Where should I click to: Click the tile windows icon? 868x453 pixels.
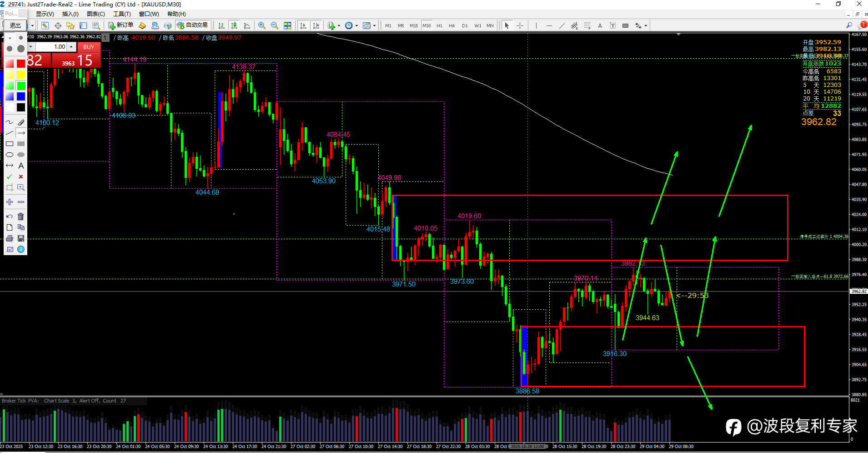coord(287,25)
